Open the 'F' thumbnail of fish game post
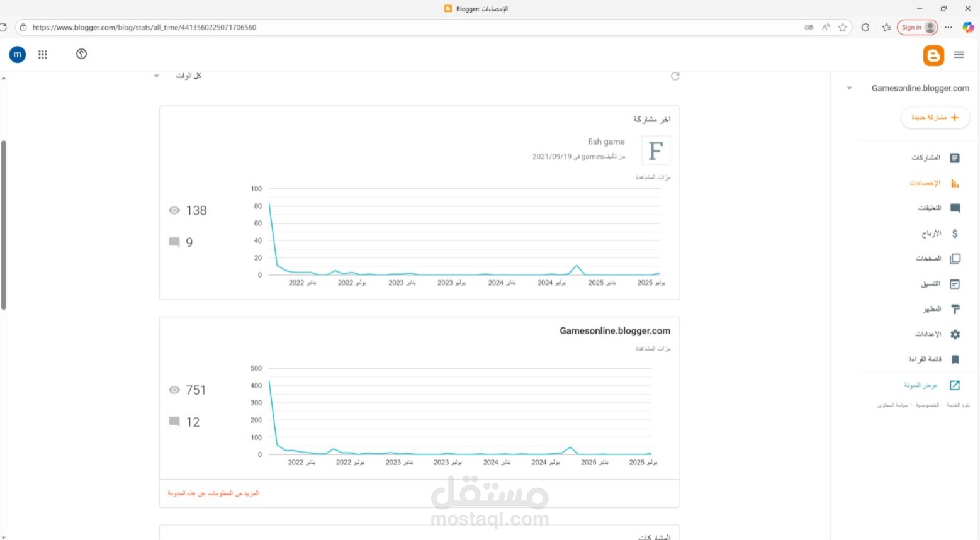This screenshot has height=540, width=980. pos(656,151)
